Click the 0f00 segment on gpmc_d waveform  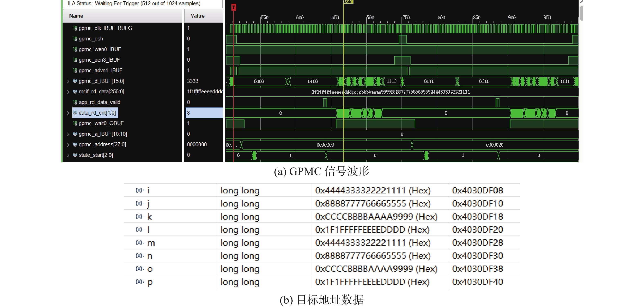pyautogui.click(x=313, y=81)
